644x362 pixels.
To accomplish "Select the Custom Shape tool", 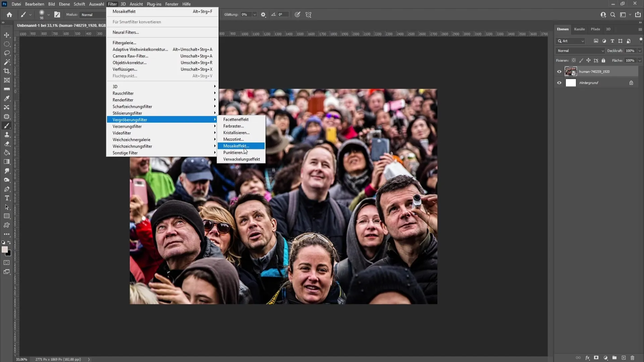I will click(x=7, y=225).
